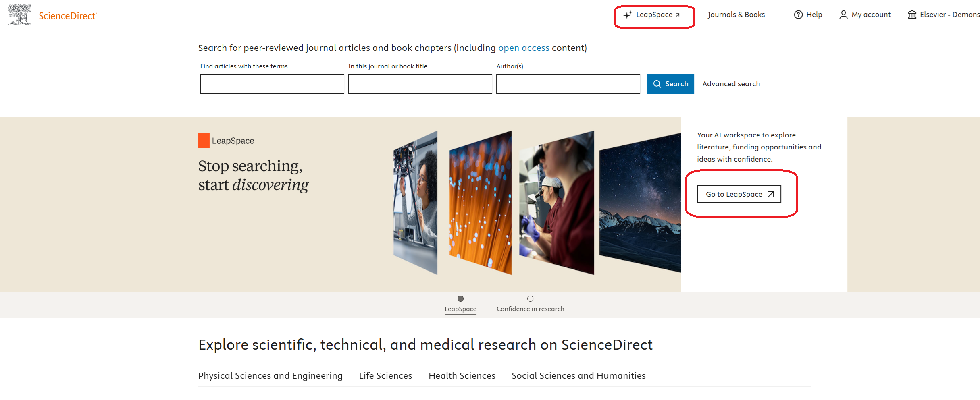Click the arrow icon on Go to LeapSpace

point(770,194)
